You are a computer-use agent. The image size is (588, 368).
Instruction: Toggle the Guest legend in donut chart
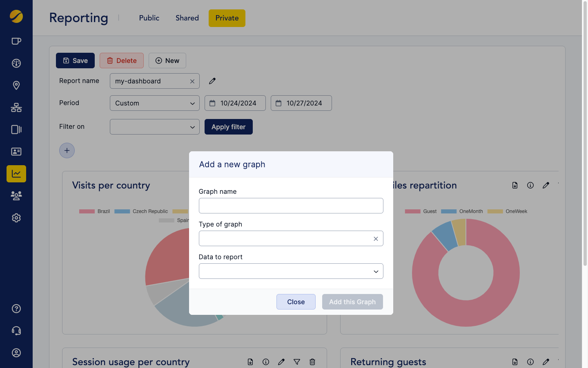coord(421,211)
